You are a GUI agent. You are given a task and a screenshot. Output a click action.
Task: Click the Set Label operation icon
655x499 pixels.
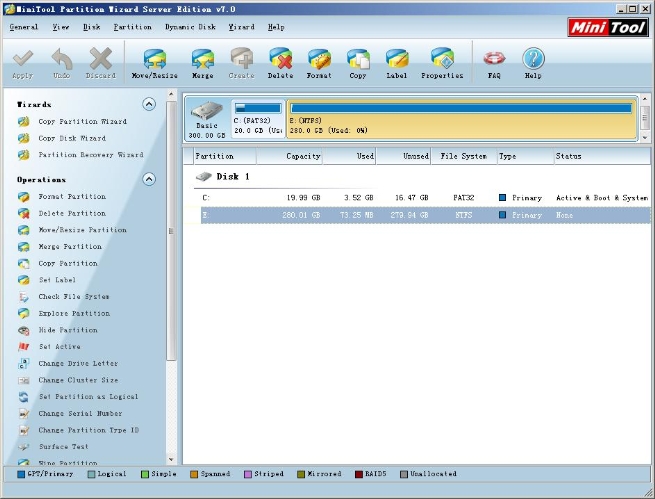click(x=24, y=280)
